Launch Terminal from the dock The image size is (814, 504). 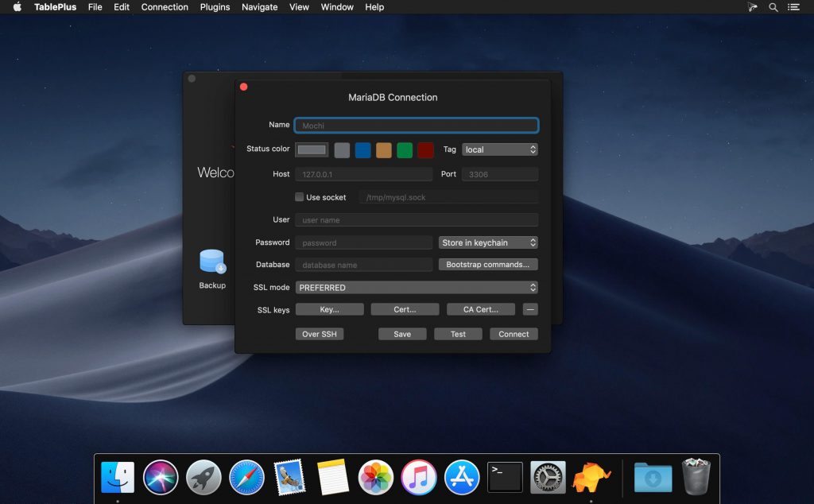click(x=505, y=478)
